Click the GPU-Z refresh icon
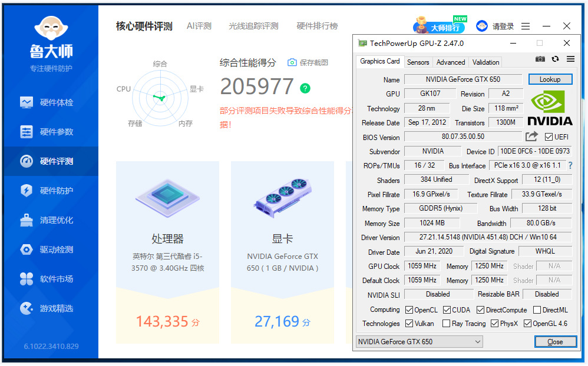The height and width of the screenshot is (366, 588). tap(555, 59)
